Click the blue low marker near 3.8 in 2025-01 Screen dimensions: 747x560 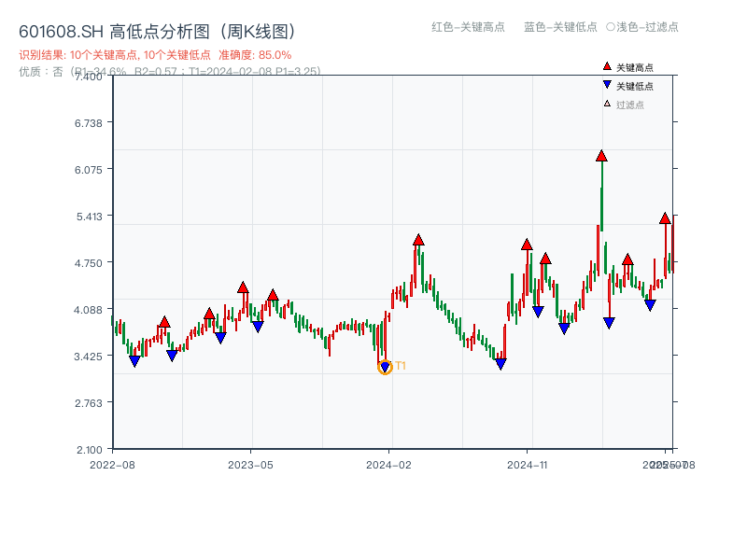click(x=564, y=329)
